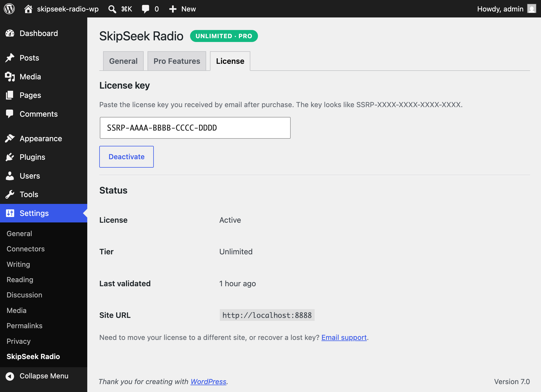
Task: Click the Posts pushpin icon
Action: pyautogui.click(x=10, y=58)
